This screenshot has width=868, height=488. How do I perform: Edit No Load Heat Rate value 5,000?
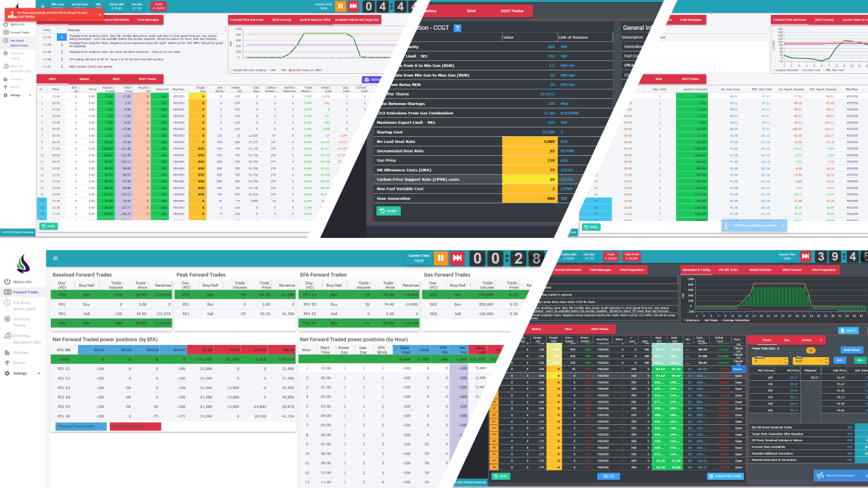530,141
